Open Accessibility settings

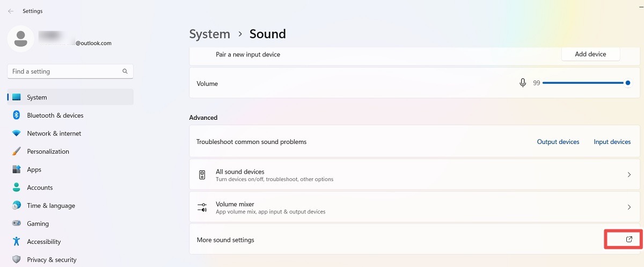70,242
